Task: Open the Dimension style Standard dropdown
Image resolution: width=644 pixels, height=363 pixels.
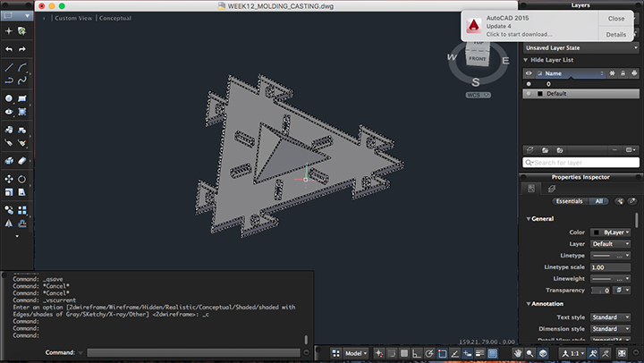Action: [610, 329]
